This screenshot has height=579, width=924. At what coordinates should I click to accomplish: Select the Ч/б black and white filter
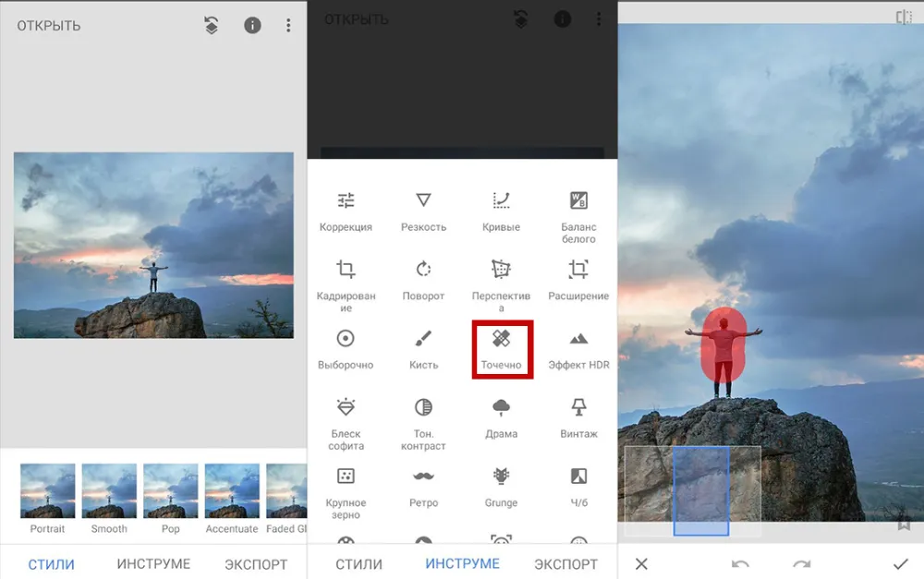578,487
